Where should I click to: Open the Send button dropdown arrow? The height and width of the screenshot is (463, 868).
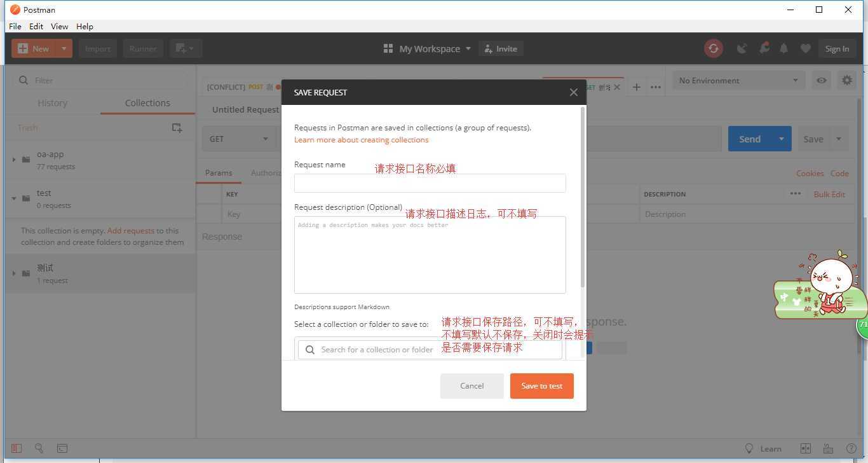pos(782,139)
